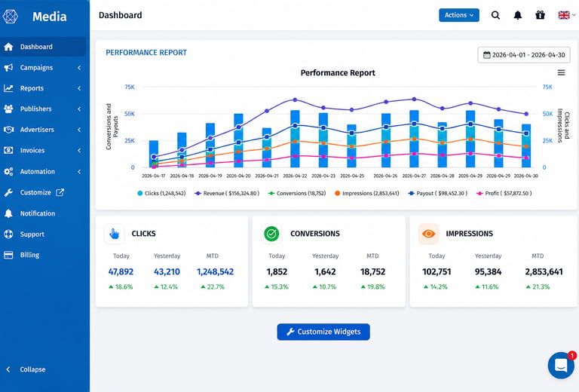Expand the Invoices submenu chevron
Image resolution: width=579 pixels, height=392 pixels.
click(79, 150)
